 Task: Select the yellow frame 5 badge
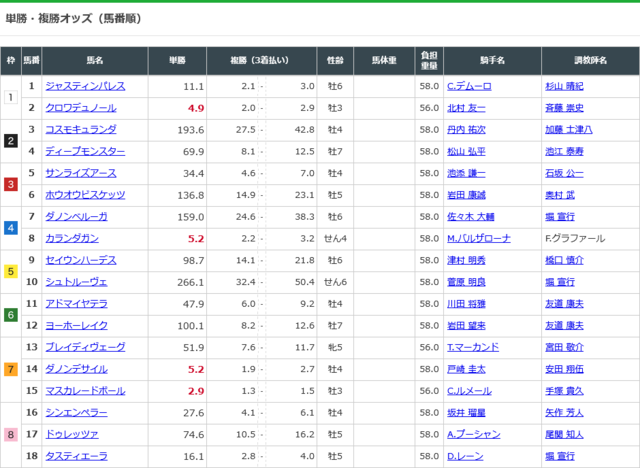pyautogui.click(x=11, y=271)
